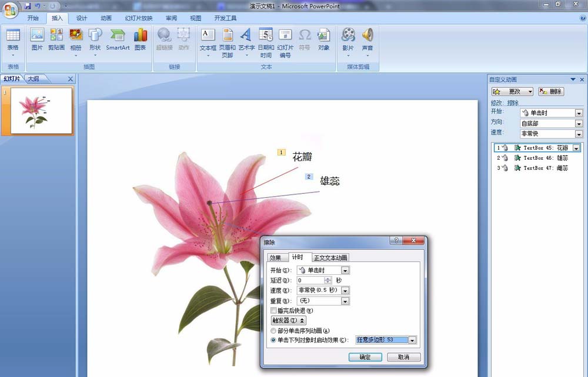Viewport: 588px width, 377px height.
Task: Collapse the 触发器 triggers button
Action: click(288, 321)
